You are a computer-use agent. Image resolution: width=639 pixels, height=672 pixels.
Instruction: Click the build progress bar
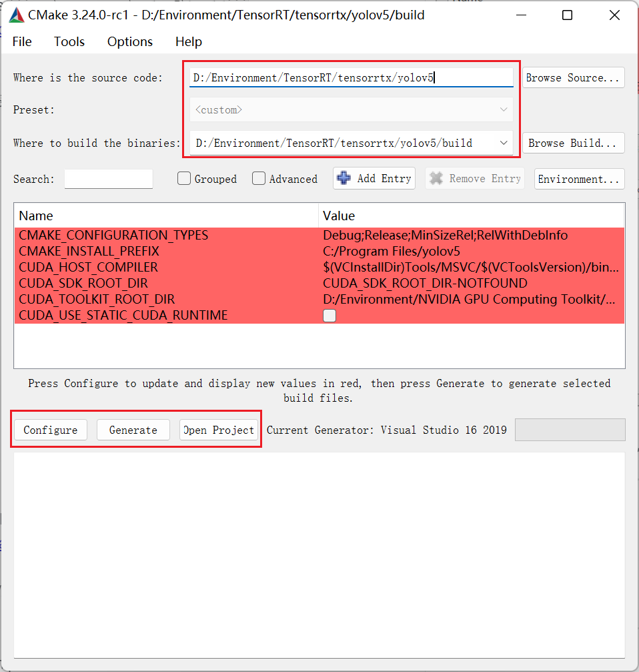pos(570,430)
